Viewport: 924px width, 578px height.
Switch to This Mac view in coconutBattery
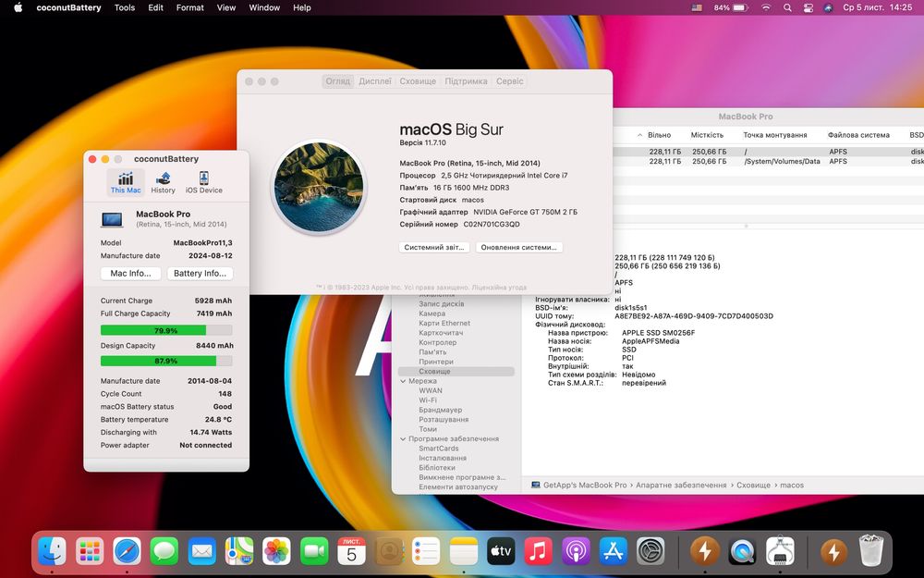pyautogui.click(x=126, y=182)
